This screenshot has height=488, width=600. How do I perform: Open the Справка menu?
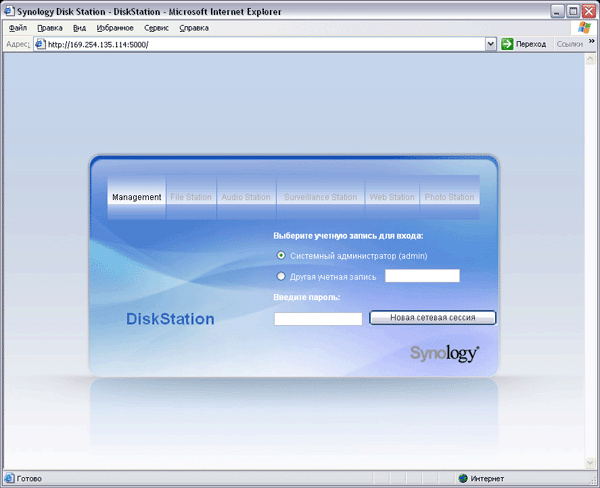click(194, 28)
